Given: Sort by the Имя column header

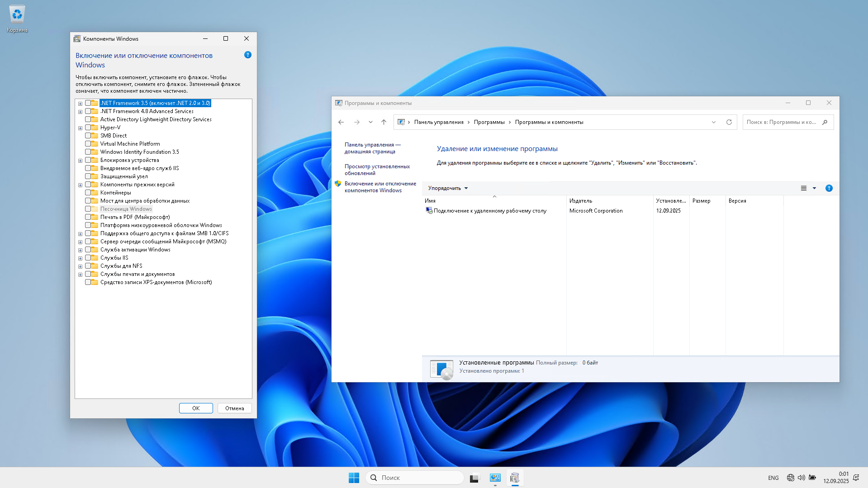Looking at the screenshot, I should coord(494,201).
